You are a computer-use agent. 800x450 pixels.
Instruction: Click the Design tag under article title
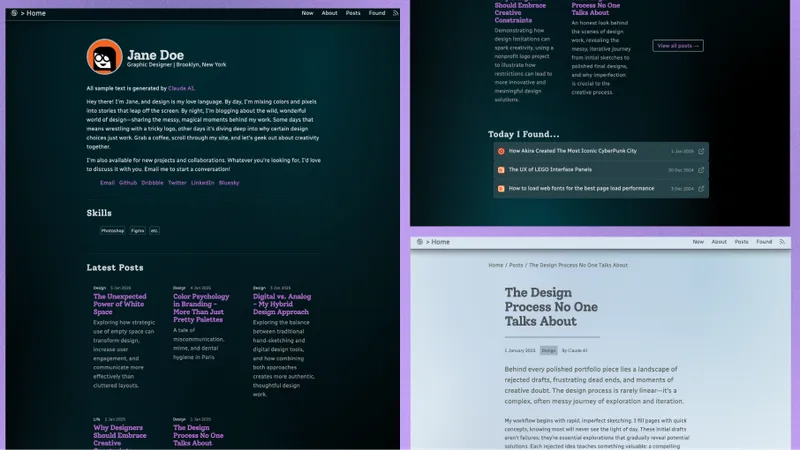click(549, 350)
